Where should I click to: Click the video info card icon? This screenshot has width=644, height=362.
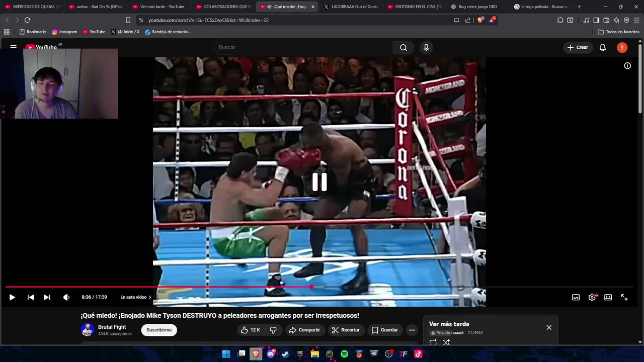tap(627, 66)
